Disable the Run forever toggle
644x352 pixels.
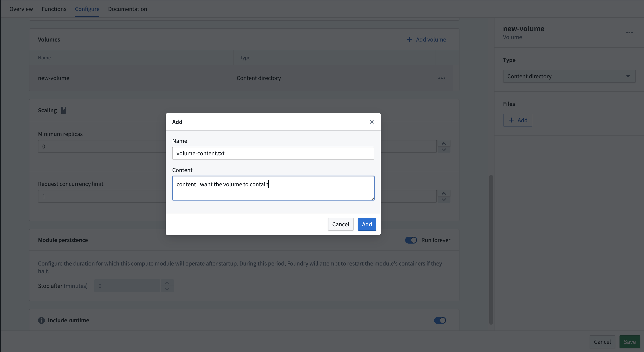pyautogui.click(x=411, y=240)
